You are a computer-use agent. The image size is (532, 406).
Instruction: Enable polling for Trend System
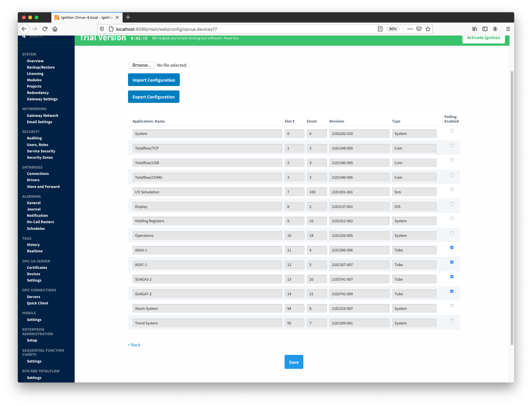[452, 321]
